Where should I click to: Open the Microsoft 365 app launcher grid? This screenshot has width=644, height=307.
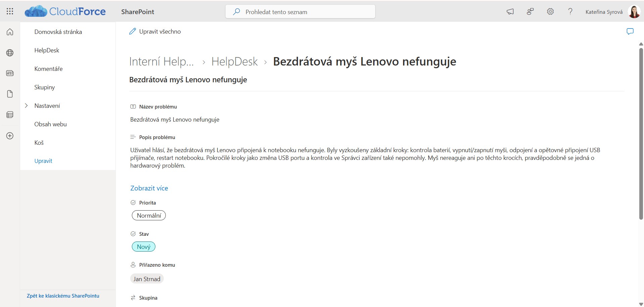click(10, 11)
